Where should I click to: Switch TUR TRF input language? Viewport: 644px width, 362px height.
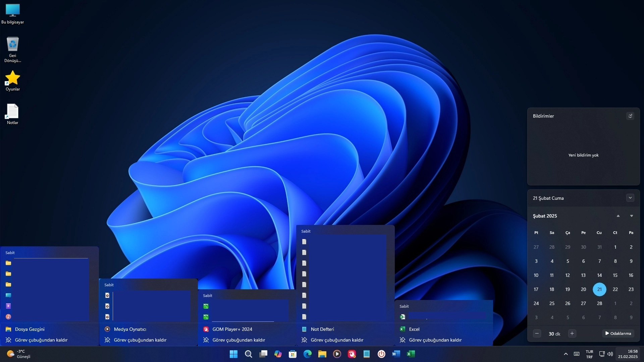[589, 354]
